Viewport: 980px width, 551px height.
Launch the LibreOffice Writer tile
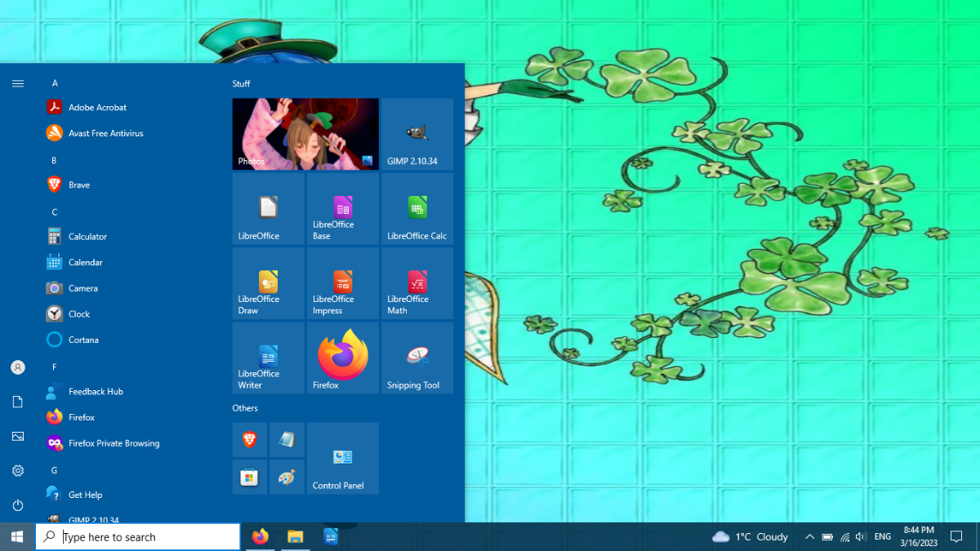268,358
